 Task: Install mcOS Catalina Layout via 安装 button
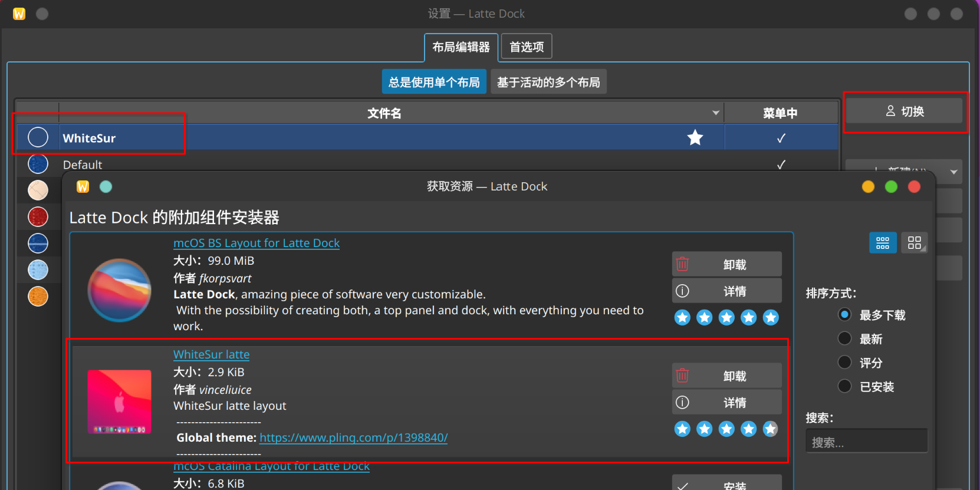727,484
